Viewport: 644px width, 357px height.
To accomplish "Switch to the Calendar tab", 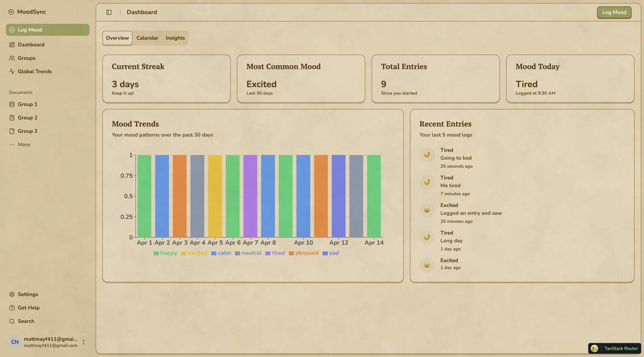I will pyautogui.click(x=148, y=38).
